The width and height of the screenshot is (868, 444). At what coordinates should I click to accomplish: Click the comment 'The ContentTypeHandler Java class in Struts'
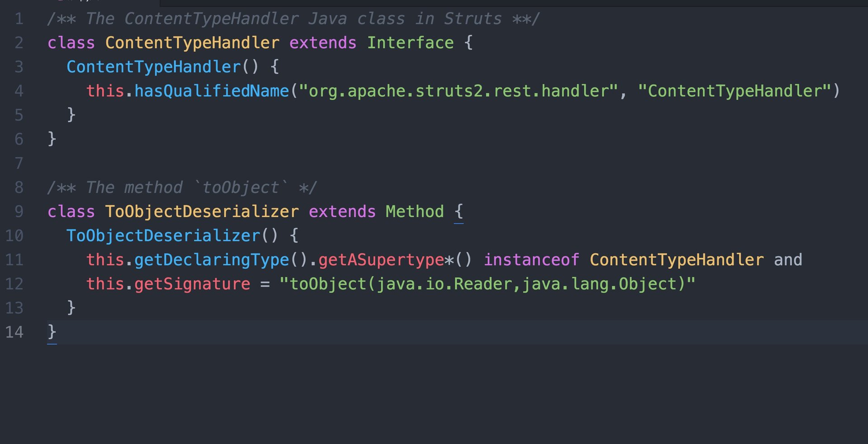coord(294,19)
